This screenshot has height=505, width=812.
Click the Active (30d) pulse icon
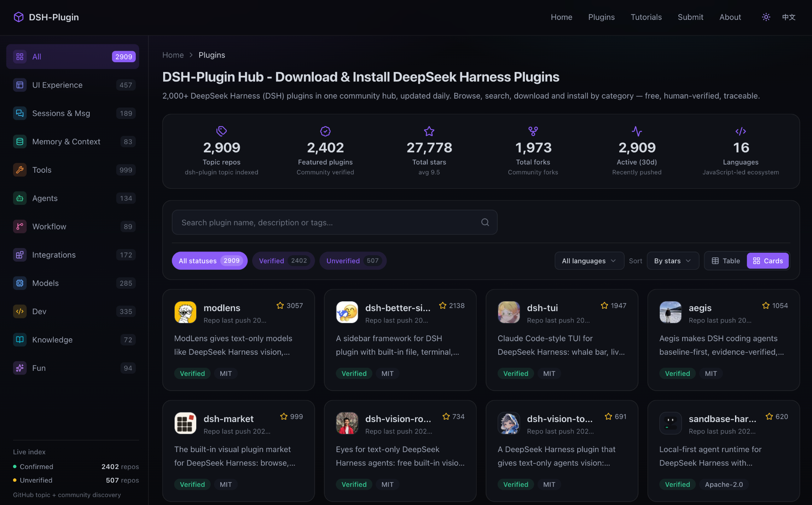tap(637, 131)
